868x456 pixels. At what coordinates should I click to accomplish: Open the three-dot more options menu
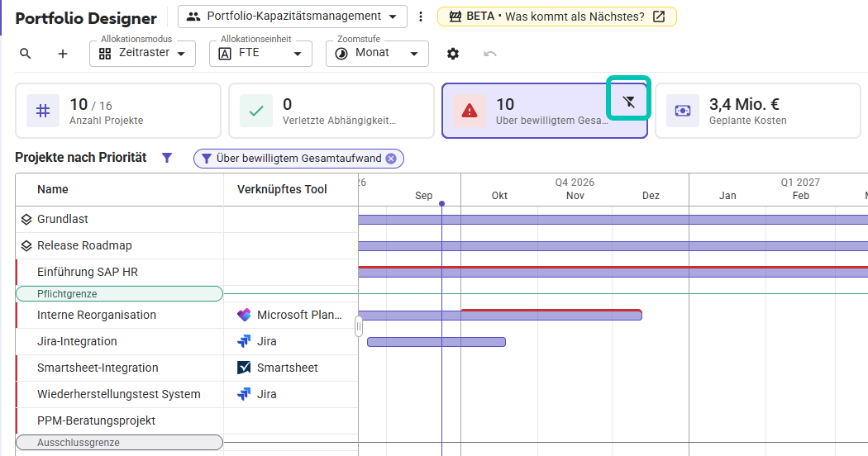(421, 17)
